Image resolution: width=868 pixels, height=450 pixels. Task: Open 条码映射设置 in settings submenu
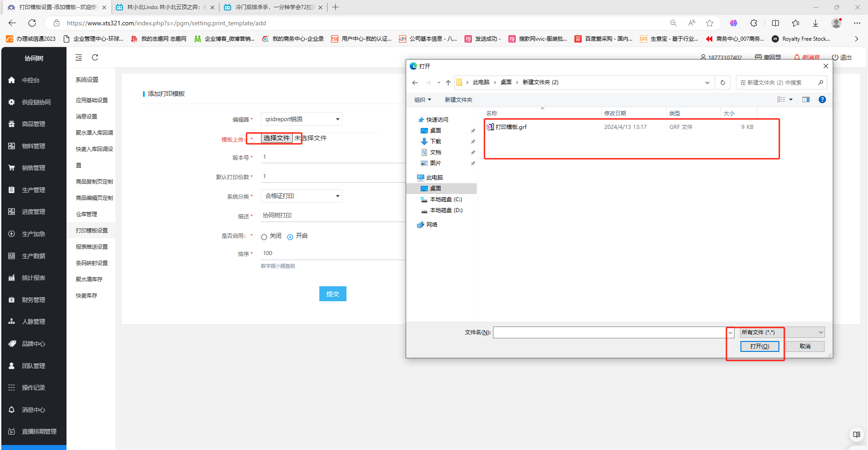(92, 263)
